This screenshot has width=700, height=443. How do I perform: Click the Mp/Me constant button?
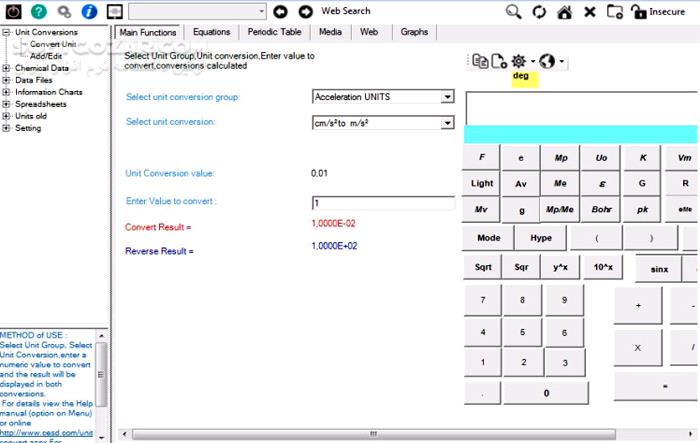coord(560,209)
